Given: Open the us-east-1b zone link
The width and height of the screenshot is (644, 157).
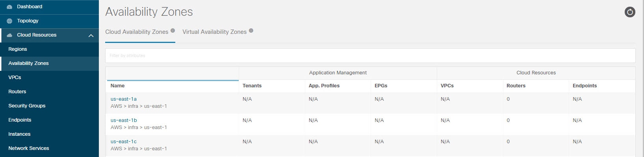Looking at the screenshot, I should (x=124, y=120).
